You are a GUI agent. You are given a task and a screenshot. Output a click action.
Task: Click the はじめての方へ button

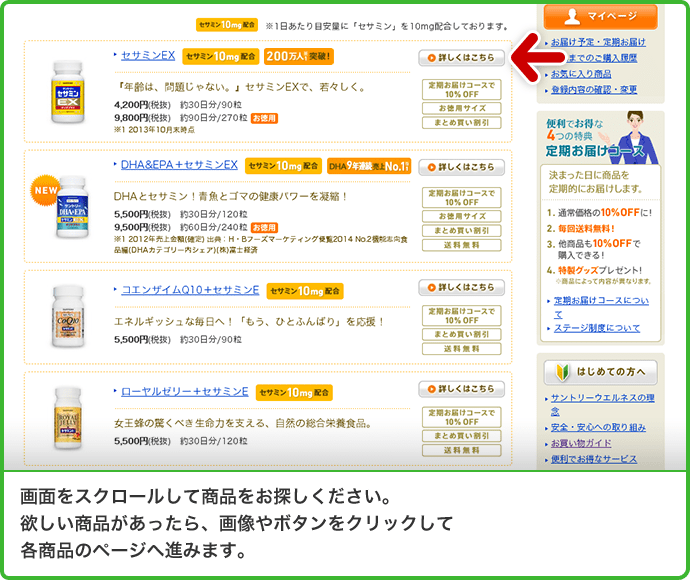tap(600, 373)
